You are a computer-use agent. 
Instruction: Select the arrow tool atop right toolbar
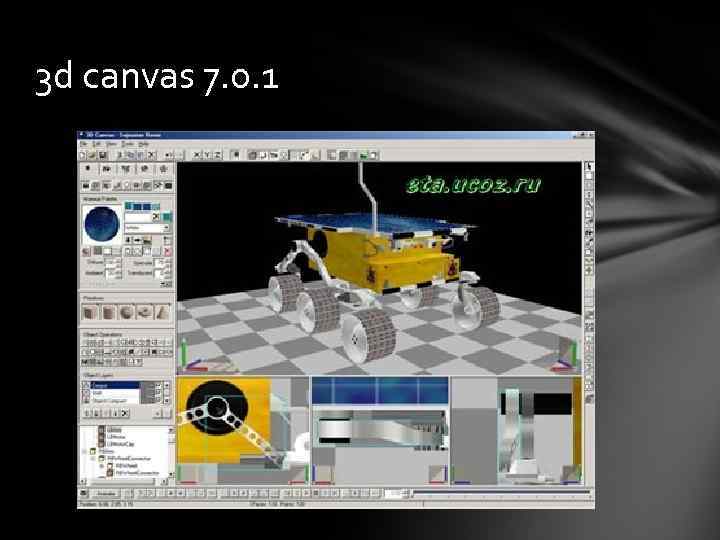(x=589, y=167)
